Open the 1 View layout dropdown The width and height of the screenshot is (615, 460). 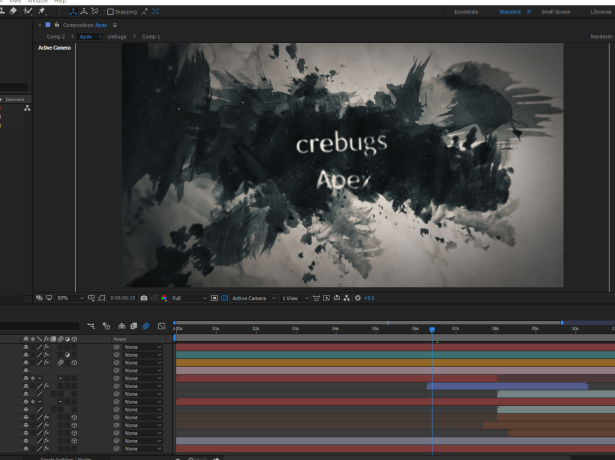point(295,298)
